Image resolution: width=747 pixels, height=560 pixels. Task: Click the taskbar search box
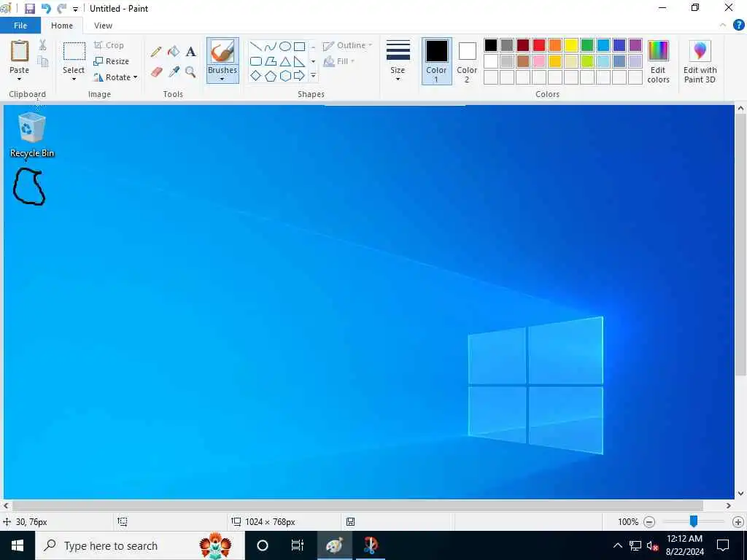point(140,545)
